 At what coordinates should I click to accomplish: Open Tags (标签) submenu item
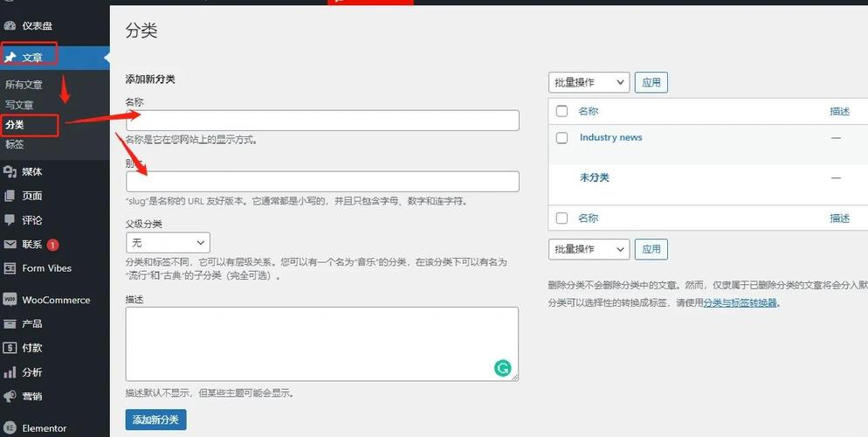pyautogui.click(x=15, y=144)
